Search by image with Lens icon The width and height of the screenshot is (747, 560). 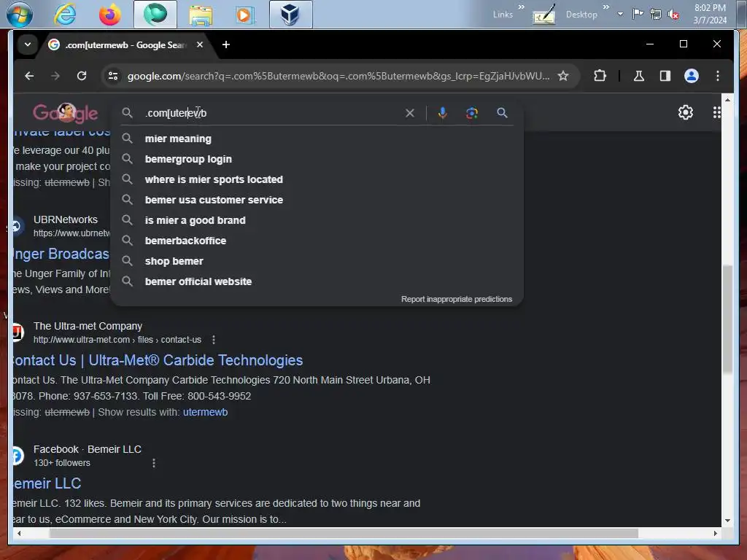pyautogui.click(x=472, y=113)
